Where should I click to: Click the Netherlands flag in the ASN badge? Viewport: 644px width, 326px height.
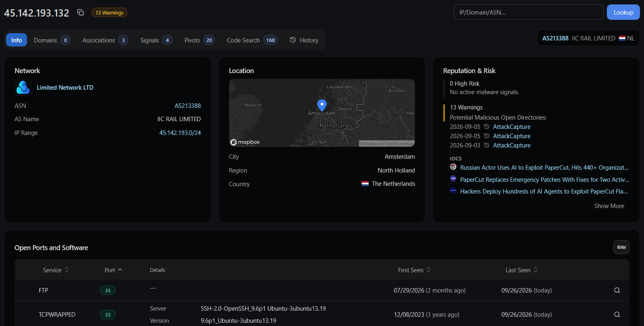[x=622, y=38]
